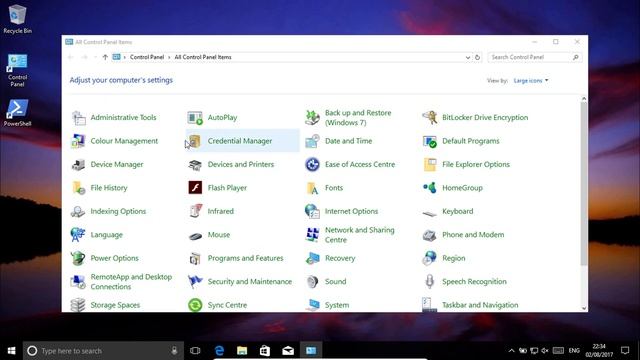The width and height of the screenshot is (640, 360).
Task: Open the Administrative Tools icon
Action: pos(78,118)
